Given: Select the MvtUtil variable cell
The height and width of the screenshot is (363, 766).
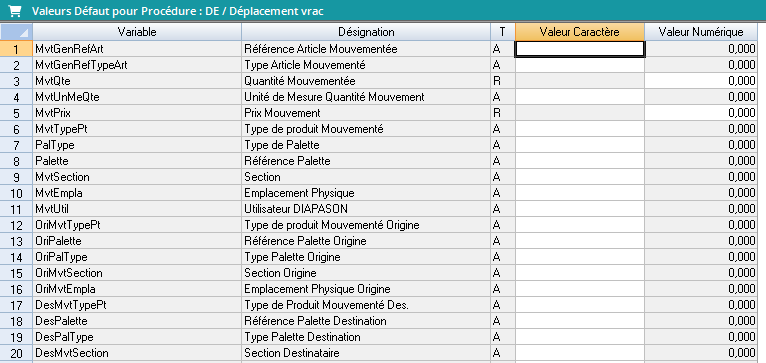Looking at the screenshot, I should click(x=137, y=209).
